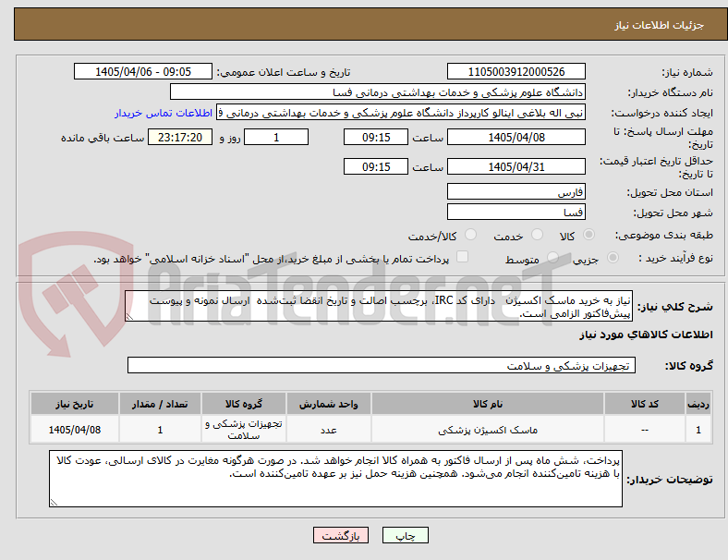Click the response deadline date 1405/04/08 field
This screenshot has width=728, height=560.
point(516,137)
